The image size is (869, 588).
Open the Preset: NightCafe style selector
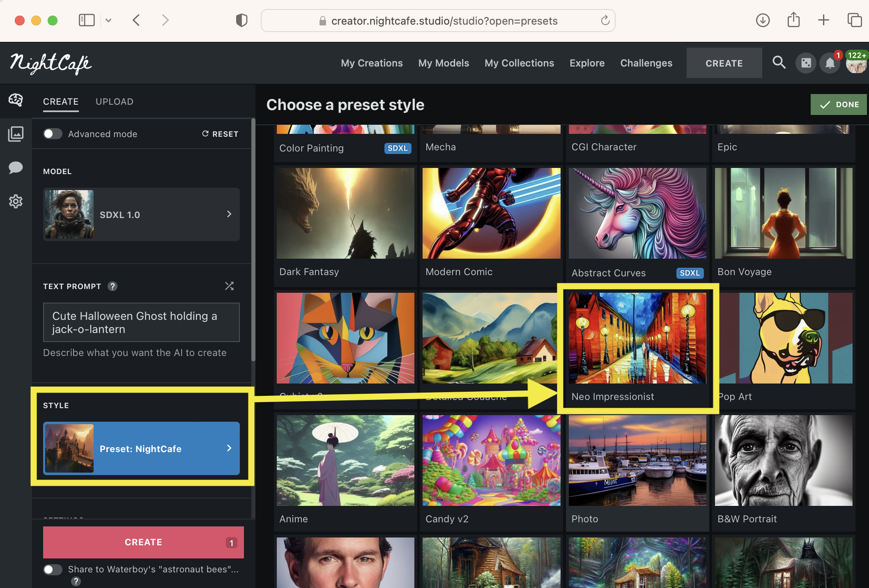pos(141,448)
